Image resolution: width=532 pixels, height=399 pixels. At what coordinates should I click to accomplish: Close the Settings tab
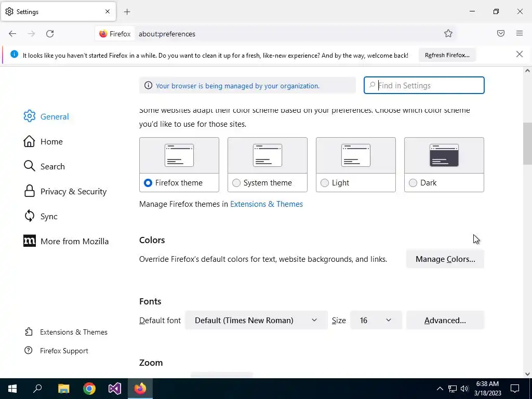pos(108,11)
